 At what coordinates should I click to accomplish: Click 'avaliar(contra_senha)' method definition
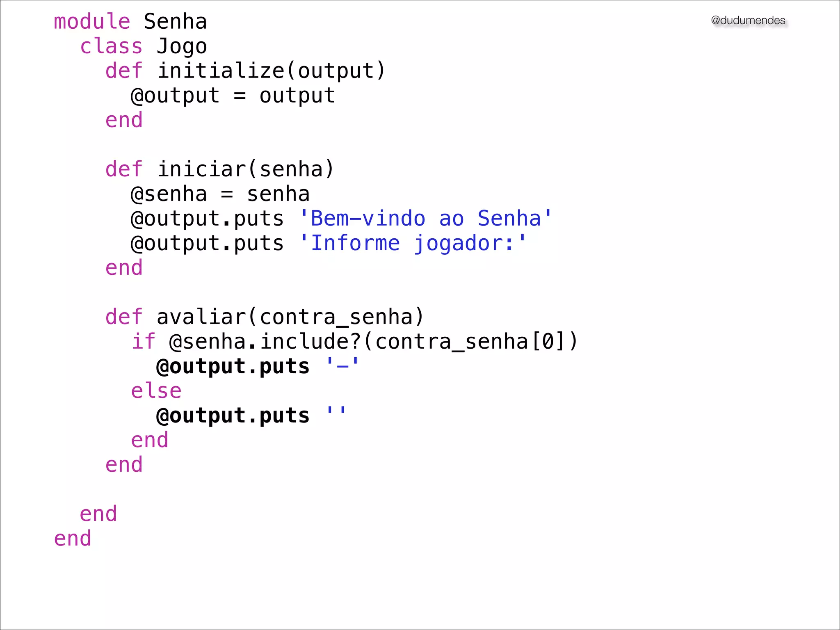(x=290, y=317)
